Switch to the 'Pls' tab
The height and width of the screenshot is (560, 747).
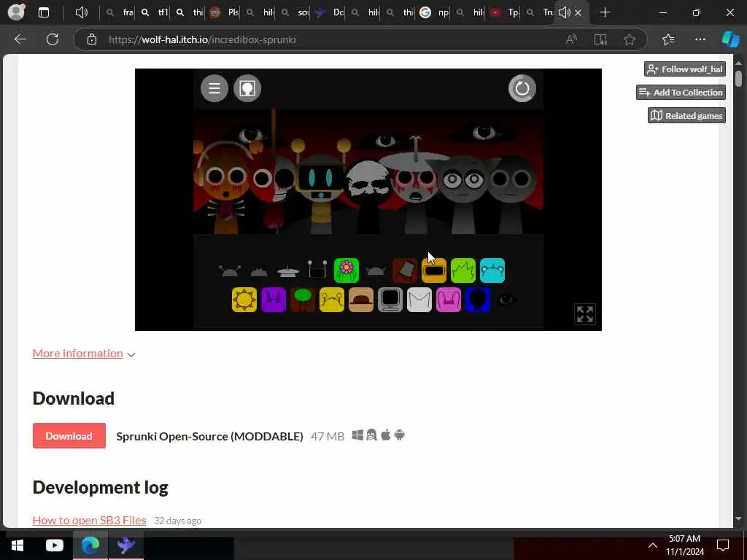point(225,12)
